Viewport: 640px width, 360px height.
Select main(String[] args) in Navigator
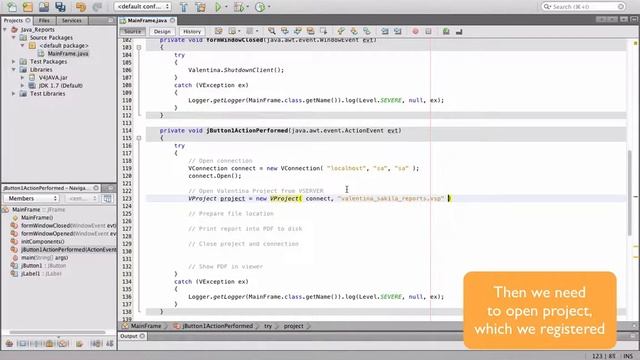pyautogui.click(x=44, y=258)
